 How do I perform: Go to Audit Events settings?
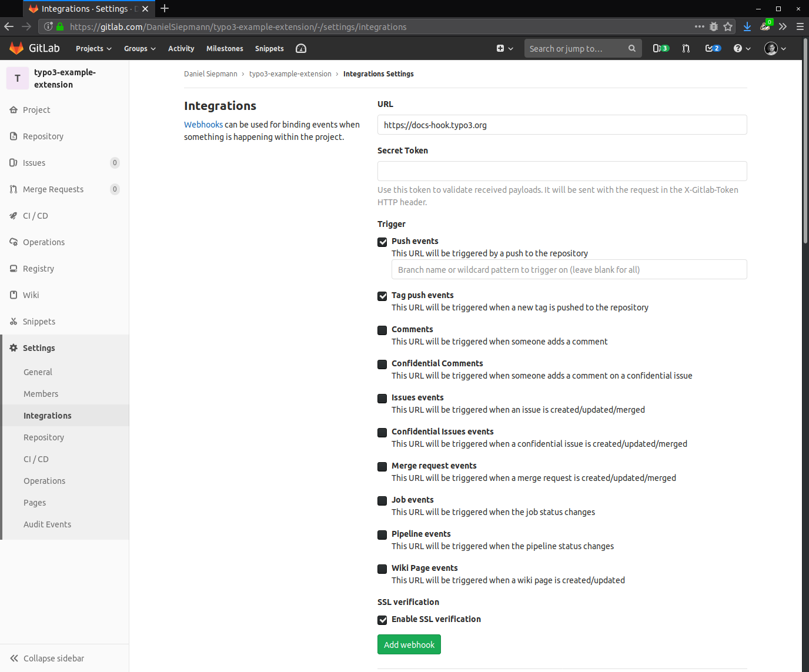pos(47,524)
